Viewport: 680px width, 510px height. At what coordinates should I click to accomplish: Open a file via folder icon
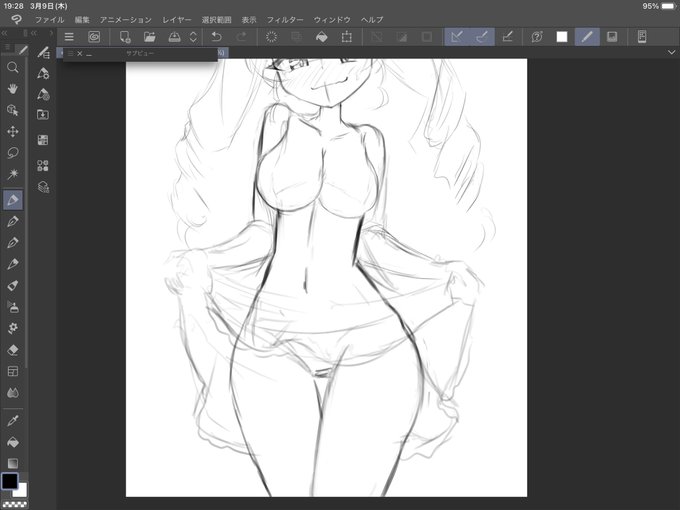150,37
